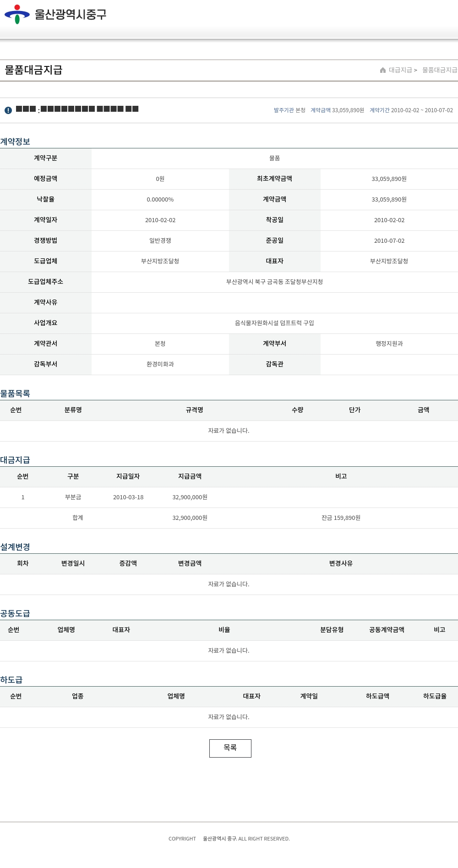This screenshot has width=458, height=868.
Task: Click the exclamation info icon
Action: point(8,110)
